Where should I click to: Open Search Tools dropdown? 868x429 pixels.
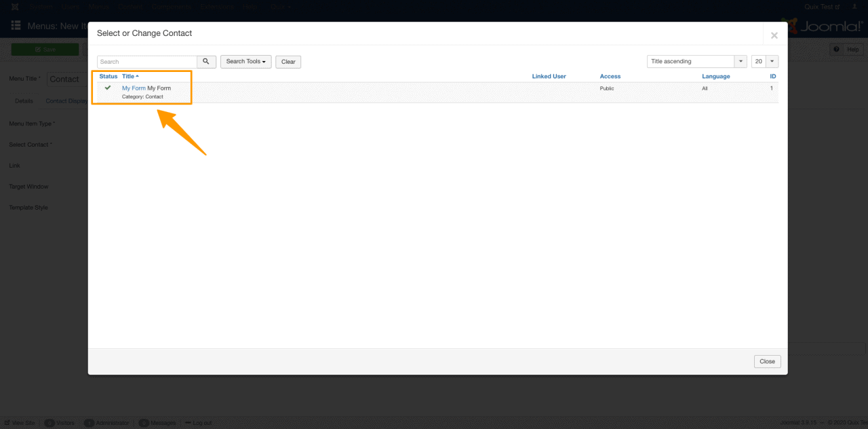(x=245, y=62)
